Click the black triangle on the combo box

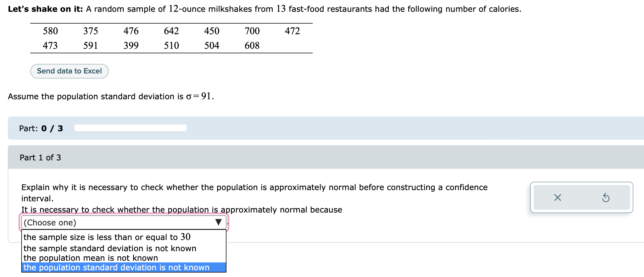coord(218,223)
